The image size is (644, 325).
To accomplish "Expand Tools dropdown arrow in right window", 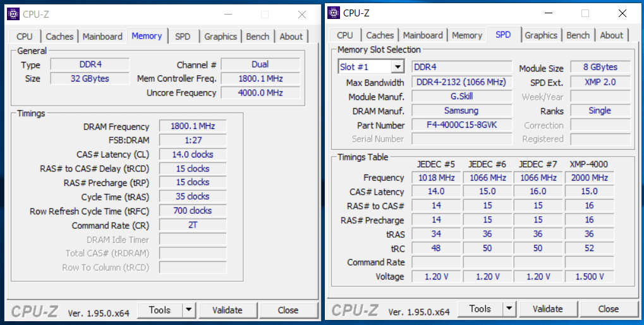I will pos(509,309).
